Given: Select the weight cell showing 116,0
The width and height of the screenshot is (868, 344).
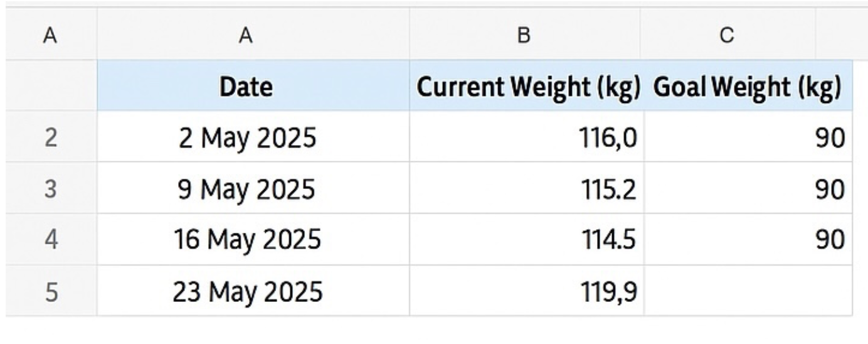Looking at the screenshot, I should (x=527, y=137).
